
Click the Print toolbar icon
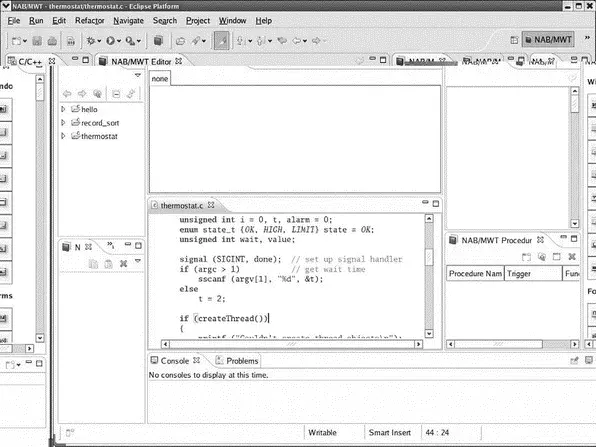pyautogui.click(x=52, y=41)
